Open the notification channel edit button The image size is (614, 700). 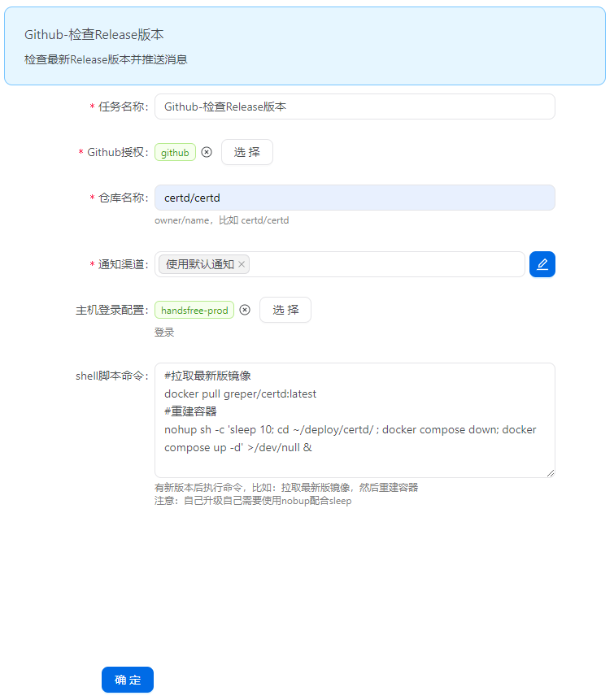pyautogui.click(x=542, y=264)
